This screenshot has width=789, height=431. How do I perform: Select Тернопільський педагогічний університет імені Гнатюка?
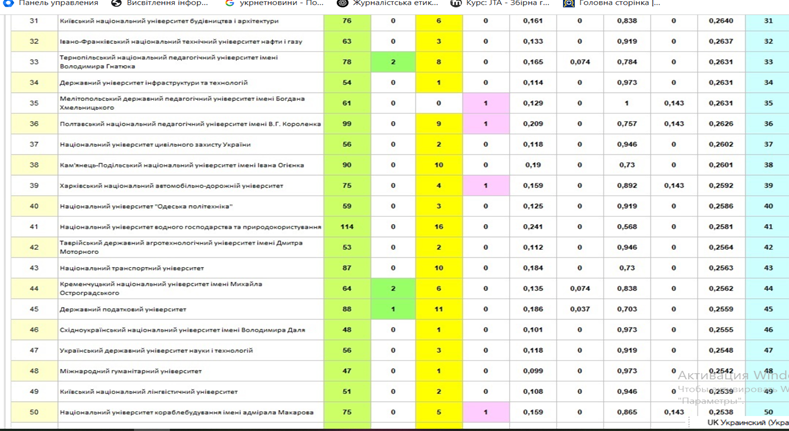point(169,62)
